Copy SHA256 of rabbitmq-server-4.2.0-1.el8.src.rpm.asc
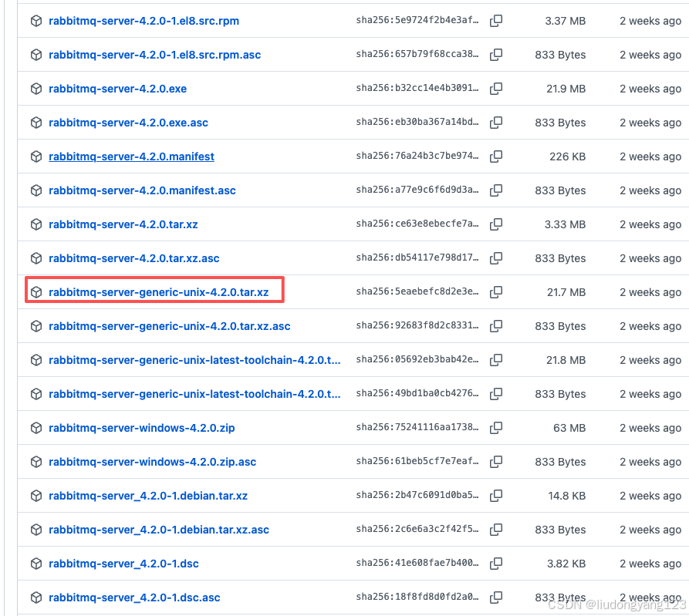This screenshot has height=616, width=689. click(496, 55)
